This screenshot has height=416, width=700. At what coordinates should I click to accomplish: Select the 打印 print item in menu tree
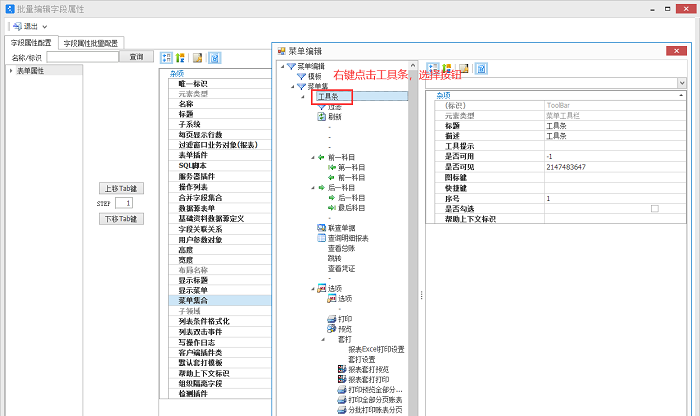pos(344,318)
